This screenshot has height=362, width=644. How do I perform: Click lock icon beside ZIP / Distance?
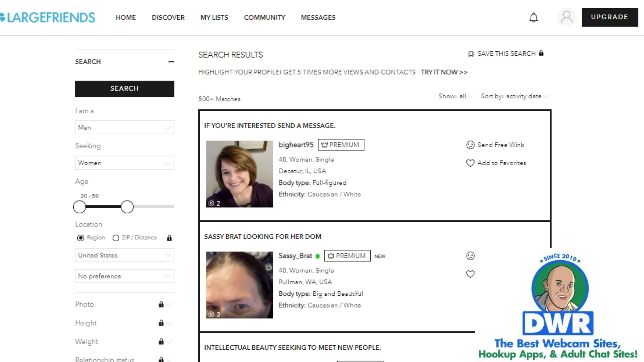click(169, 238)
